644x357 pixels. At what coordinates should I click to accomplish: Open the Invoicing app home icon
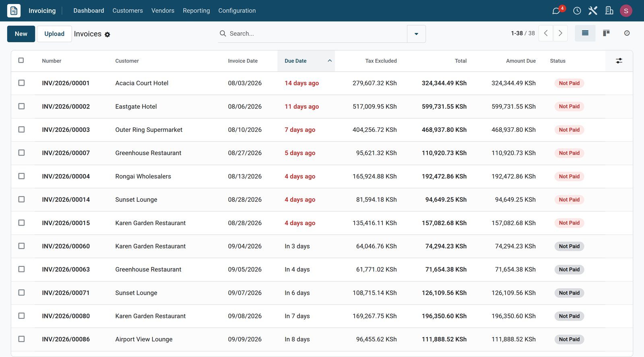[x=14, y=10]
